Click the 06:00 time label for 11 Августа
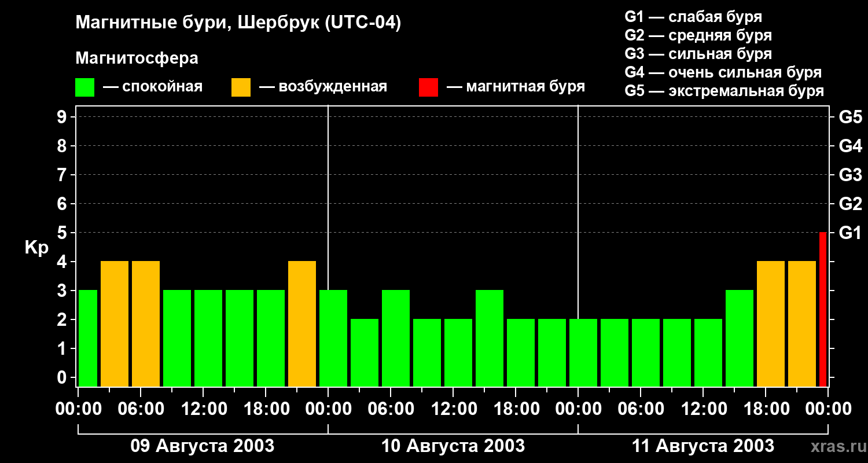The width and height of the screenshot is (868, 463). pyautogui.click(x=641, y=409)
